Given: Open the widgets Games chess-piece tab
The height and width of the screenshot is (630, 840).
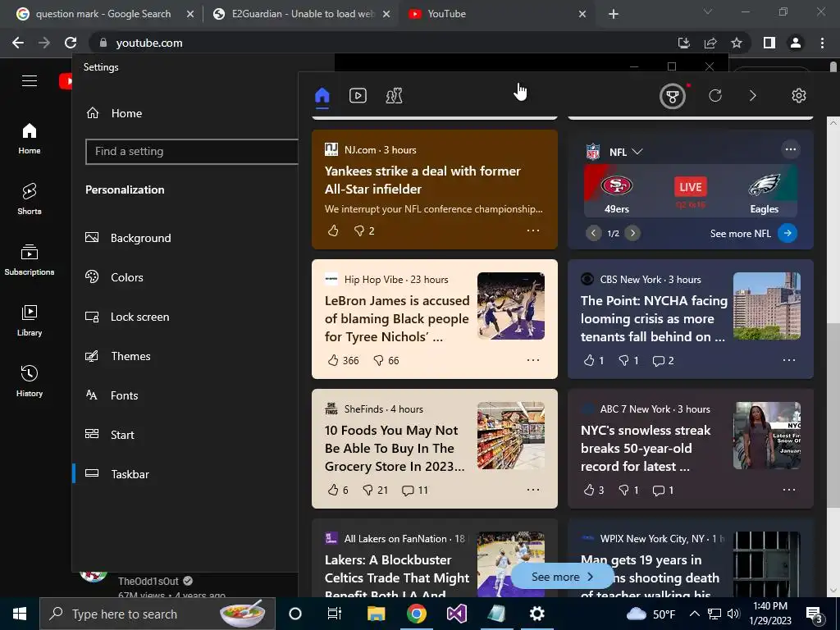Looking at the screenshot, I should point(394,96).
